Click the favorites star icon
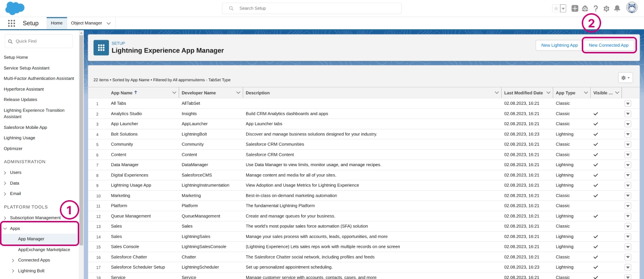This screenshot has width=644, height=279. click(x=556, y=8)
